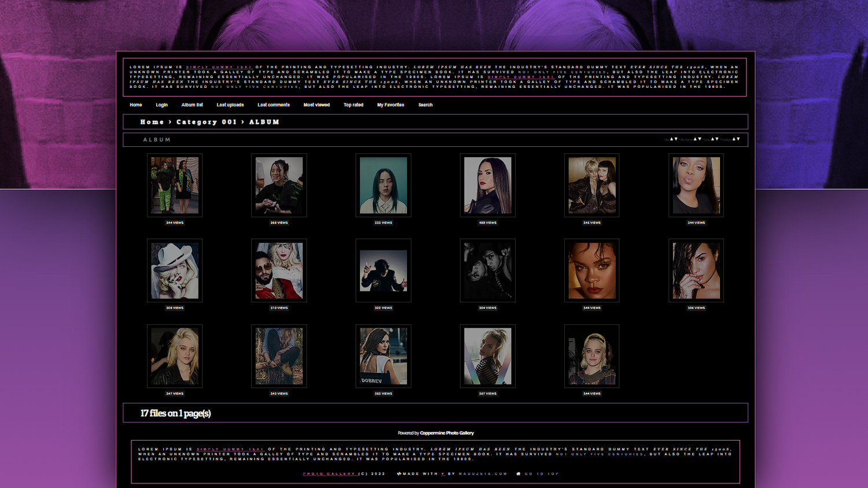Open the Login page
Screen dimensions: 868x488
161,105
